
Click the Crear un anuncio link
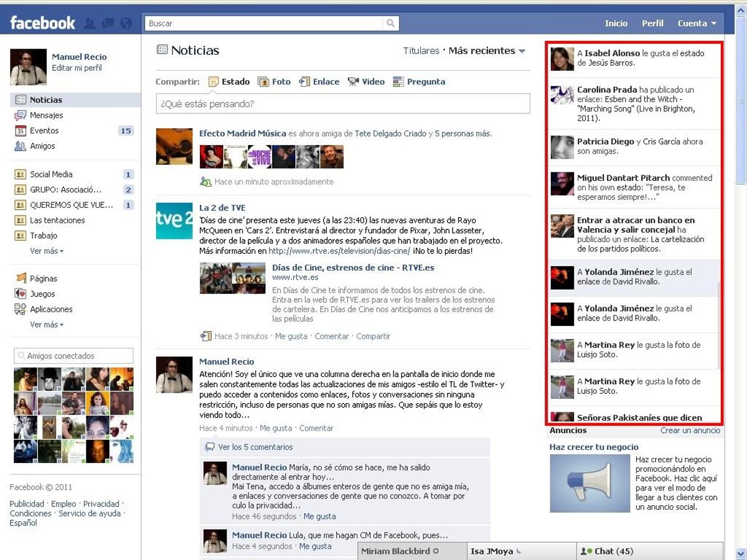pos(690,431)
